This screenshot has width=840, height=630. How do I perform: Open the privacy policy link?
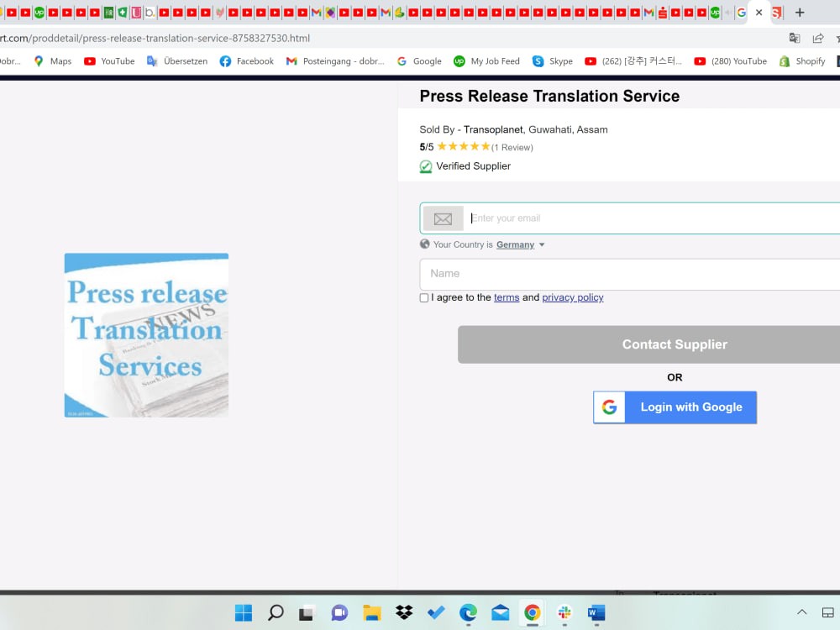click(572, 297)
